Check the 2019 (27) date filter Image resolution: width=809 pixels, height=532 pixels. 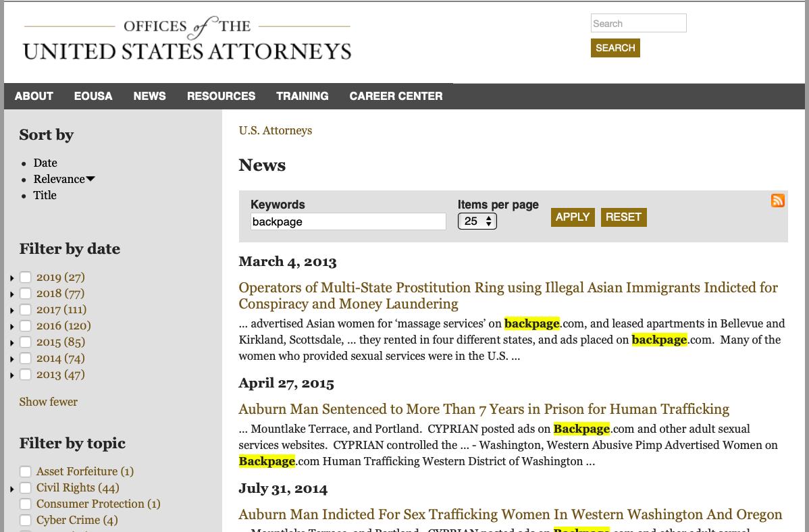pyautogui.click(x=25, y=277)
